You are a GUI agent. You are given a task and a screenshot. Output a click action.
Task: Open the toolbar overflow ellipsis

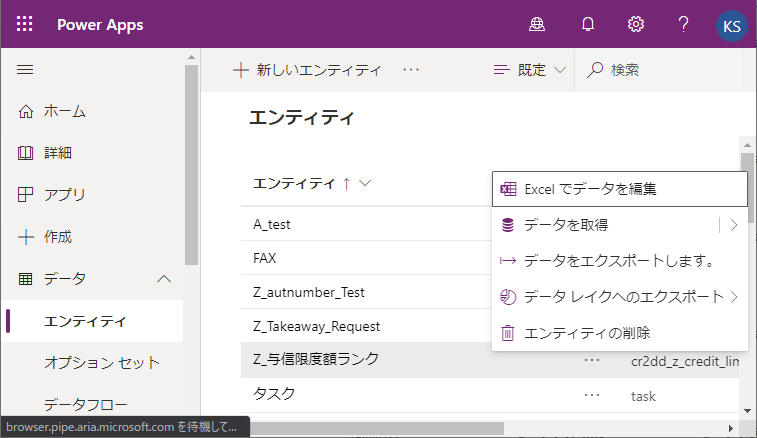pos(411,70)
